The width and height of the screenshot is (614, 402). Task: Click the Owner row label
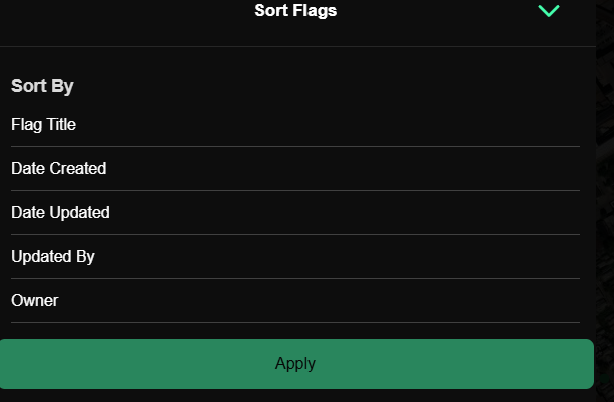[x=35, y=301]
